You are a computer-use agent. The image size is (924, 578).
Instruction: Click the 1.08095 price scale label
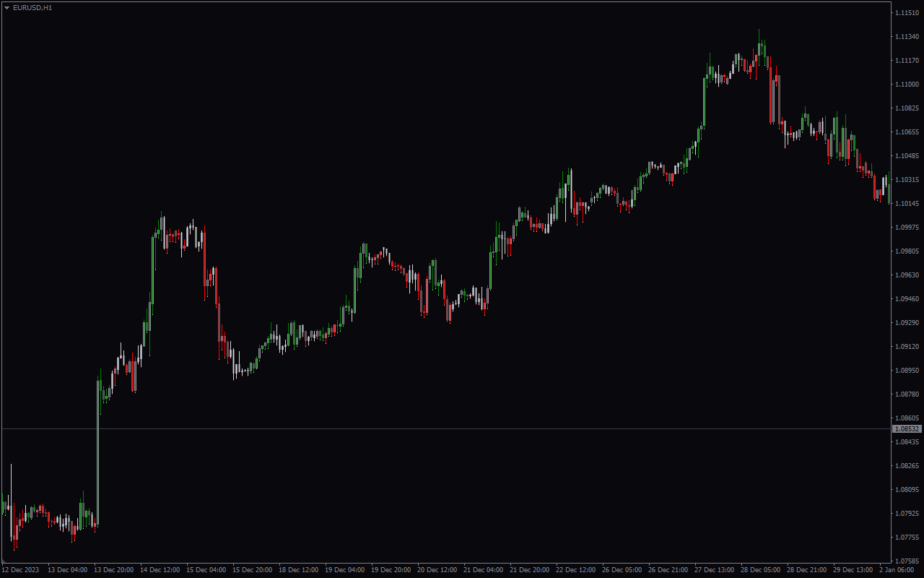(x=907, y=489)
